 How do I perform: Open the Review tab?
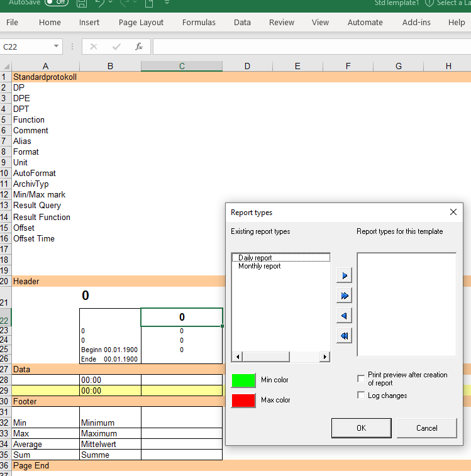pos(282,22)
